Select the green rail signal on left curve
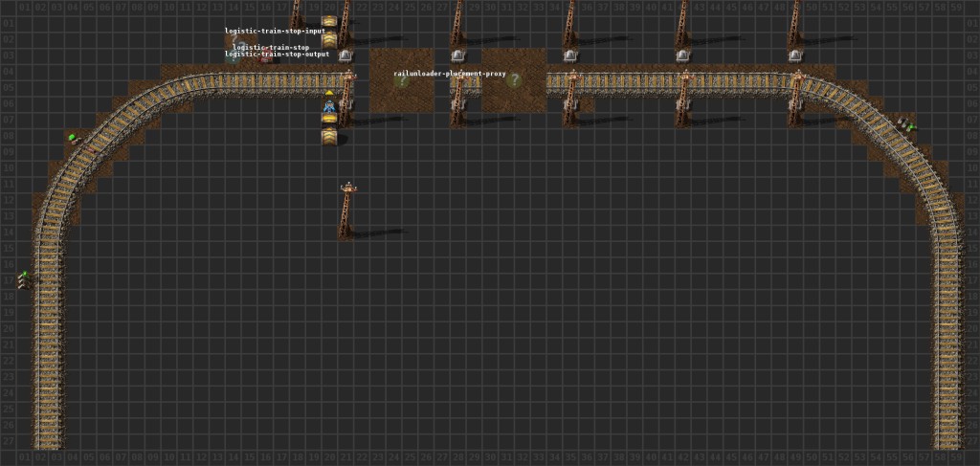 74,138
